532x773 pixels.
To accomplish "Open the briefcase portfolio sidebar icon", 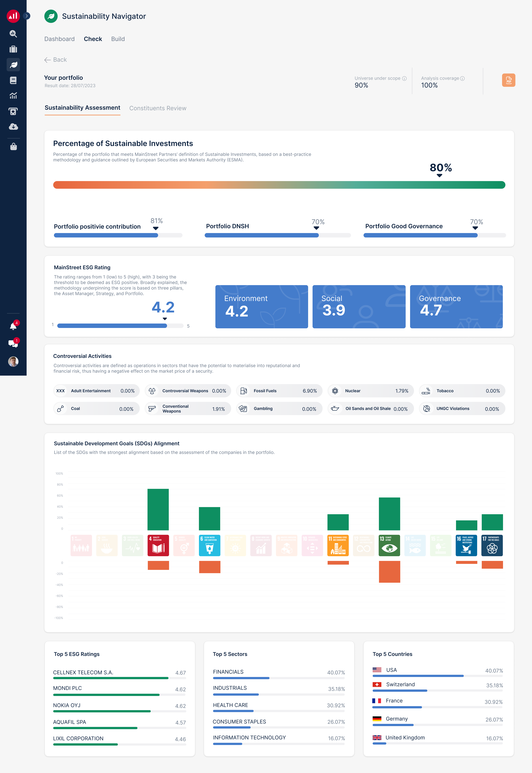I will click(13, 49).
